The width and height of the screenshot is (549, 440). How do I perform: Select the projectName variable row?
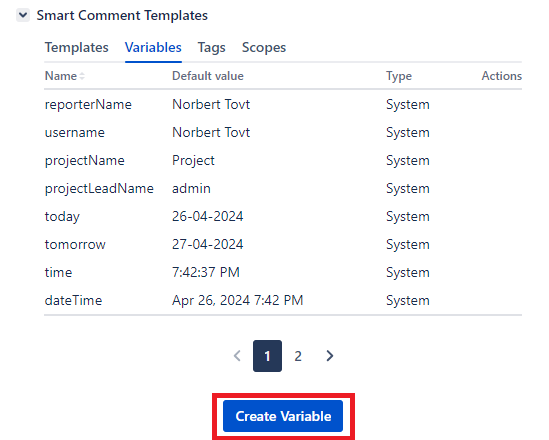283,160
